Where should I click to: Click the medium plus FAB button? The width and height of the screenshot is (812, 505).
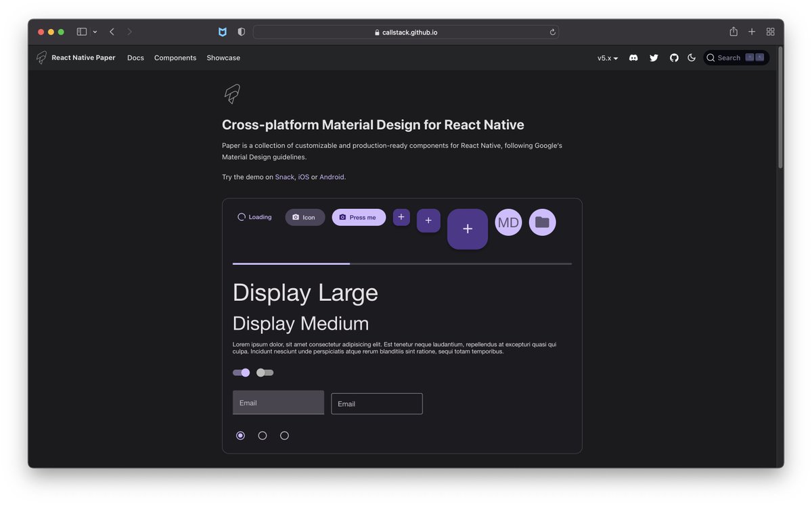[428, 220]
